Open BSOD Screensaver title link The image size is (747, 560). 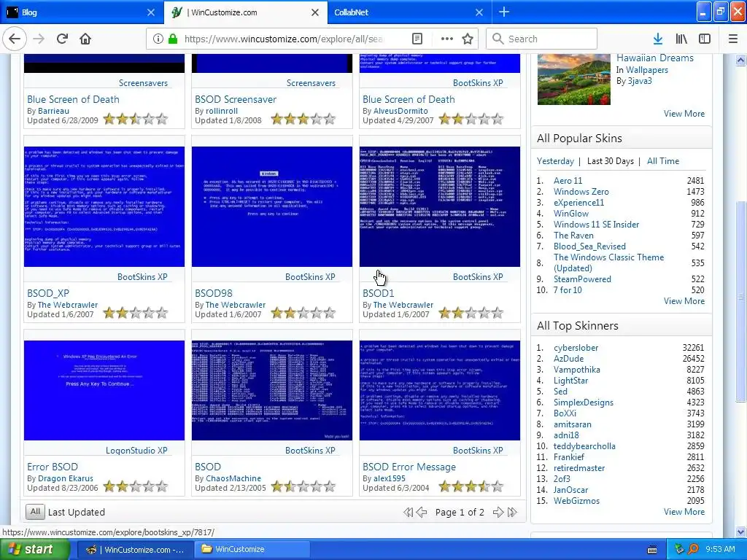pyautogui.click(x=236, y=99)
